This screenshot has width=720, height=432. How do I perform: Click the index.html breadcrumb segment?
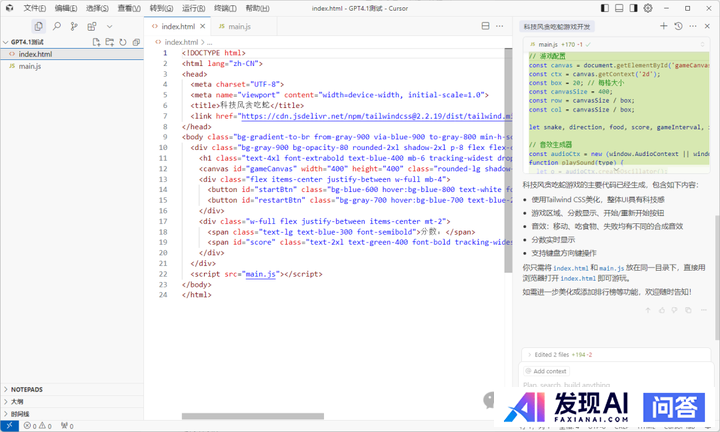click(181, 42)
